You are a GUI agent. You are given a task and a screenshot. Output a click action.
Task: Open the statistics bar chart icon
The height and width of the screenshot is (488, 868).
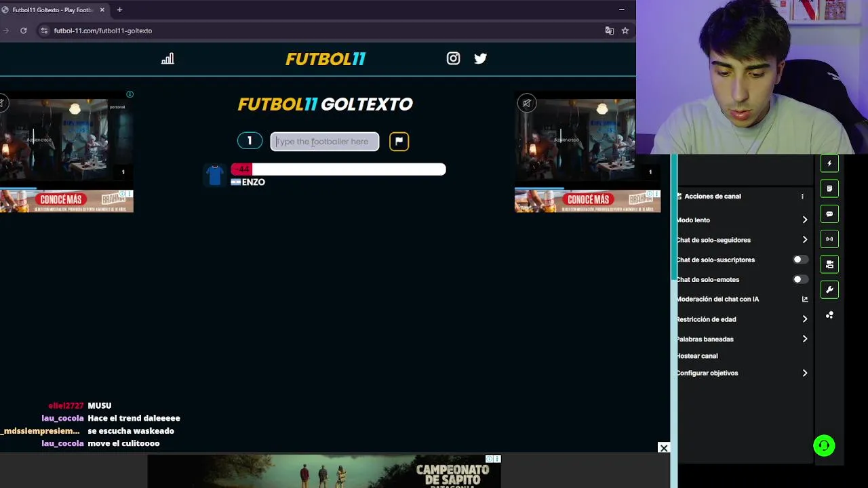coord(167,59)
